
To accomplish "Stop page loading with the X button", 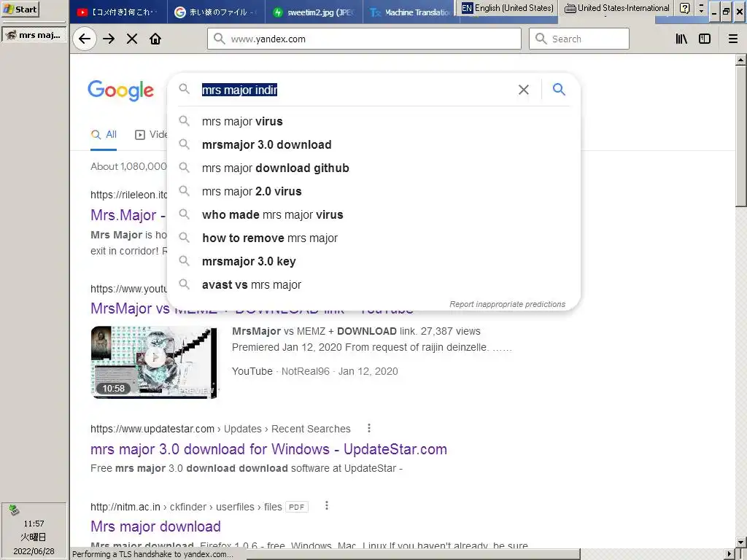I will (x=132, y=39).
